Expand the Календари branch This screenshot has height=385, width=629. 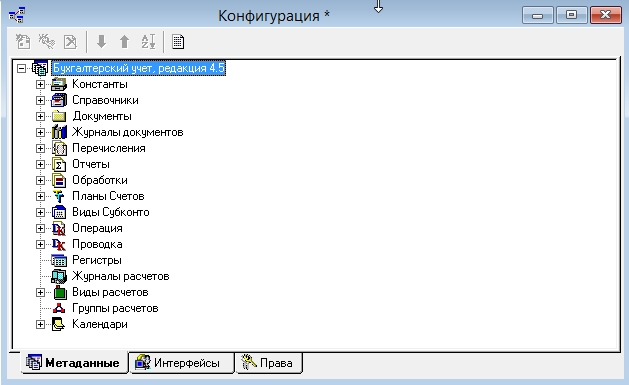[40, 324]
